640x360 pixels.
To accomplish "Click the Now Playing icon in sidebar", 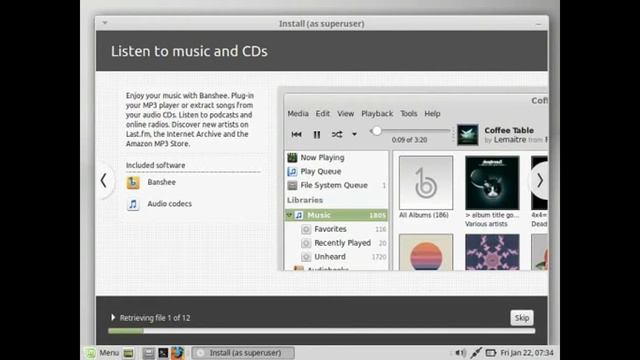I will click(292, 158).
